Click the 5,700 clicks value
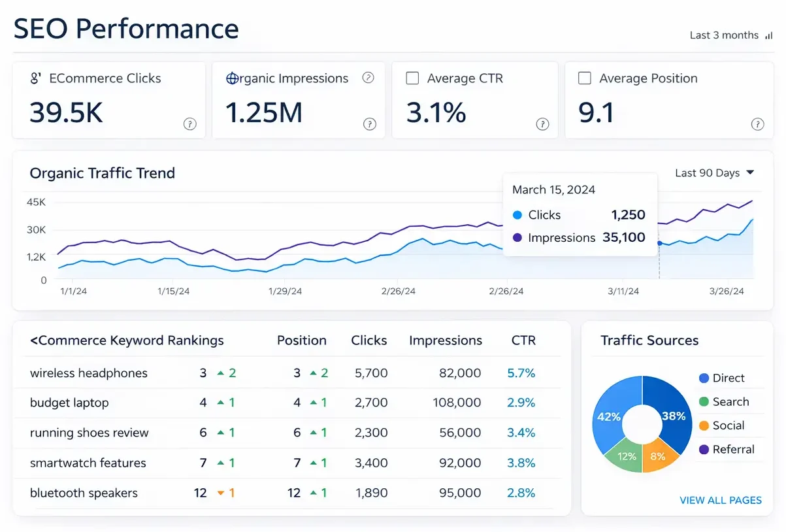 (x=371, y=373)
